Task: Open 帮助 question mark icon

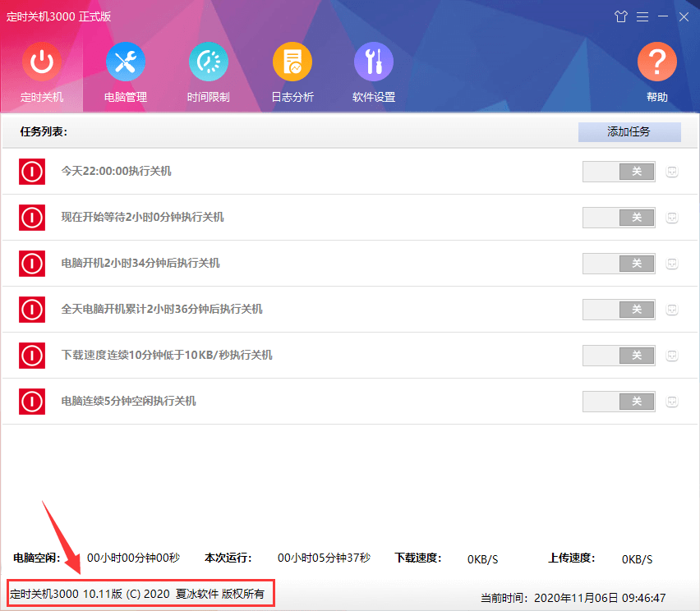Action: click(657, 62)
